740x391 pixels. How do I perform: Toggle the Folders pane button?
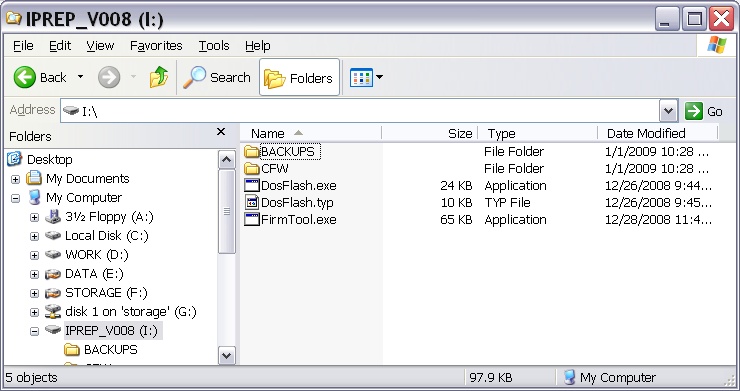click(x=299, y=77)
